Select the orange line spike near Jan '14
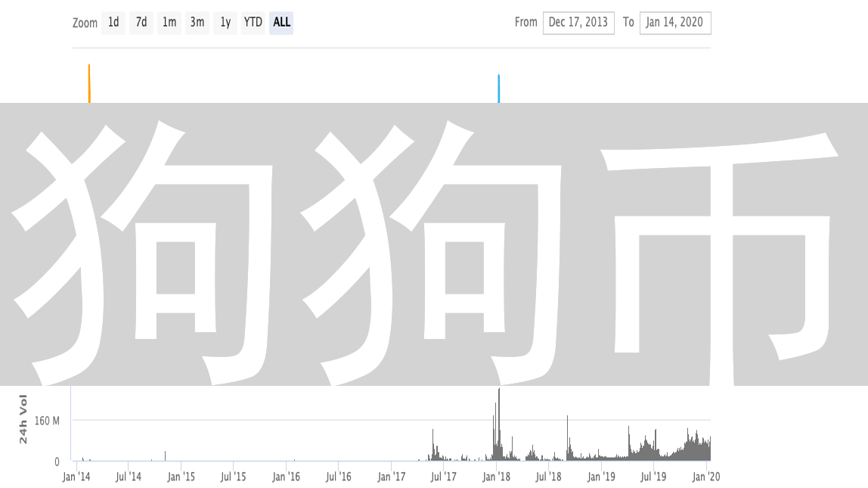Image resolution: width=868 pixels, height=488 pixels. coord(89,84)
